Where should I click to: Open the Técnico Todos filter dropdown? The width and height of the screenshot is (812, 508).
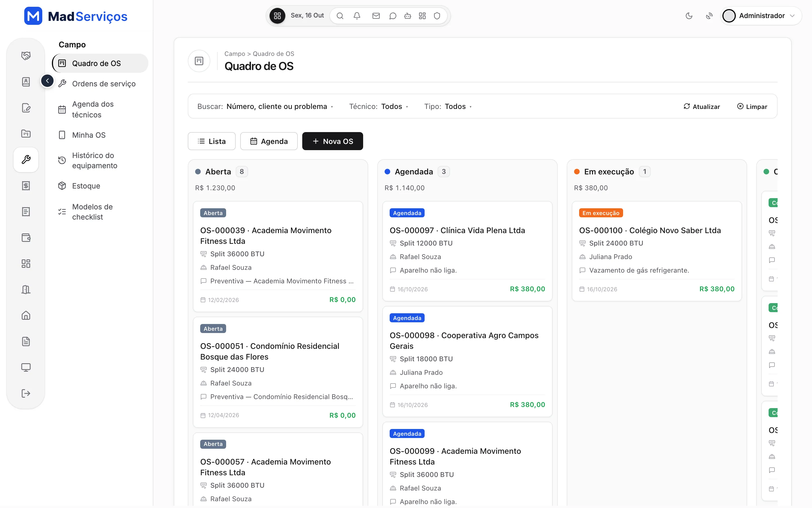click(378, 106)
